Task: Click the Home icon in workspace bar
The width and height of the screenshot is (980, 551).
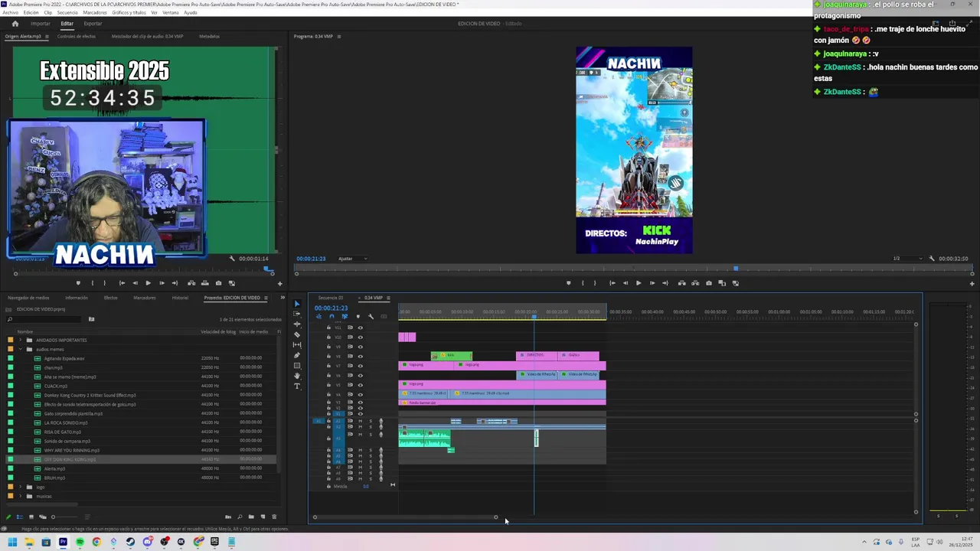Action: coord(15,24)
